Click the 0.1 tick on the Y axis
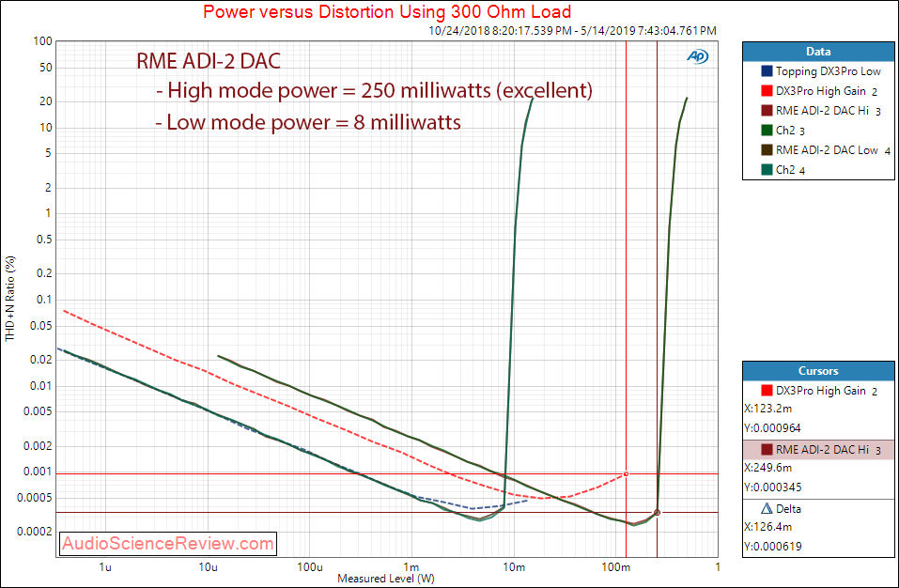Screen dimensions: 899x588 coord(45,299)
